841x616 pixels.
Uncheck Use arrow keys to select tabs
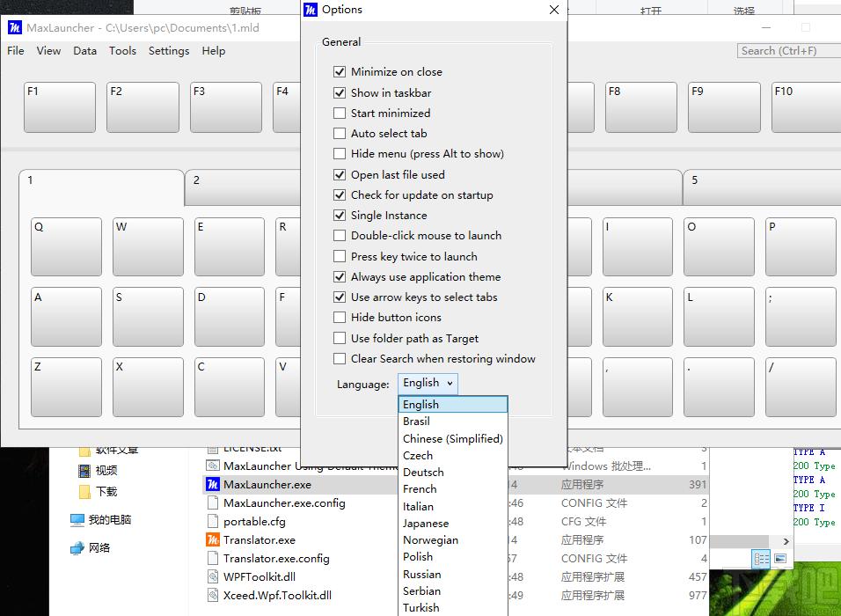point(339,297)
